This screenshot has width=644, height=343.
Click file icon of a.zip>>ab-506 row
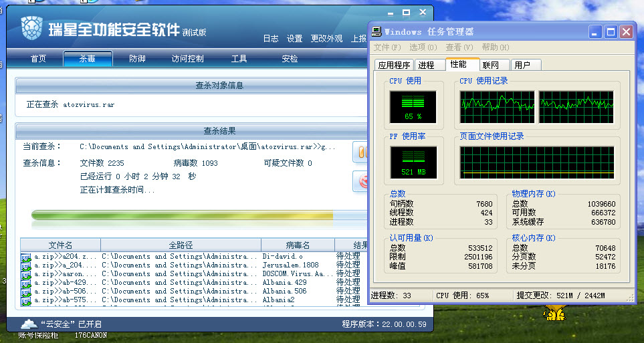[x=26, y=292]
